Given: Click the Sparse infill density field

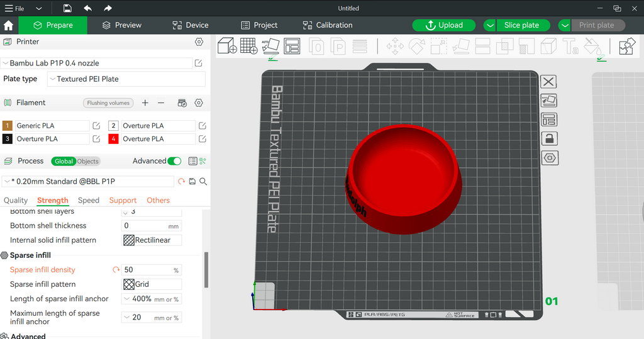Looking at the screenshot, I should (x=152, y=270).
